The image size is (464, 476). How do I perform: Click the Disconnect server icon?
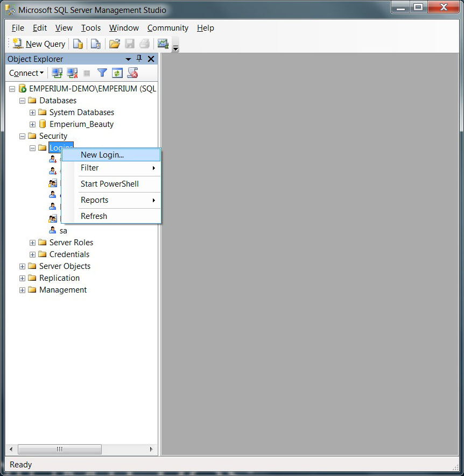point(72,73)
